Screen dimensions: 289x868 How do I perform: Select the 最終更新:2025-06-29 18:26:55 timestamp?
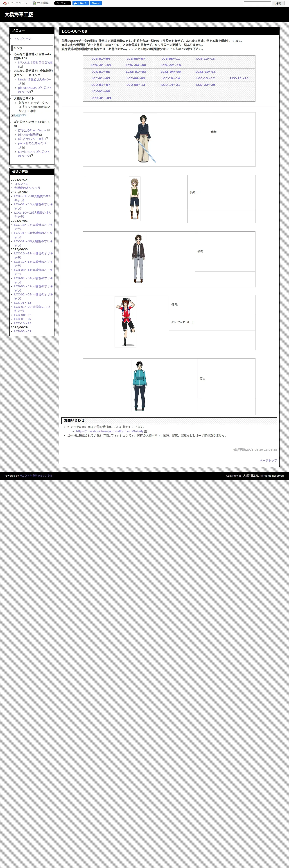click(x=255, y=450)
